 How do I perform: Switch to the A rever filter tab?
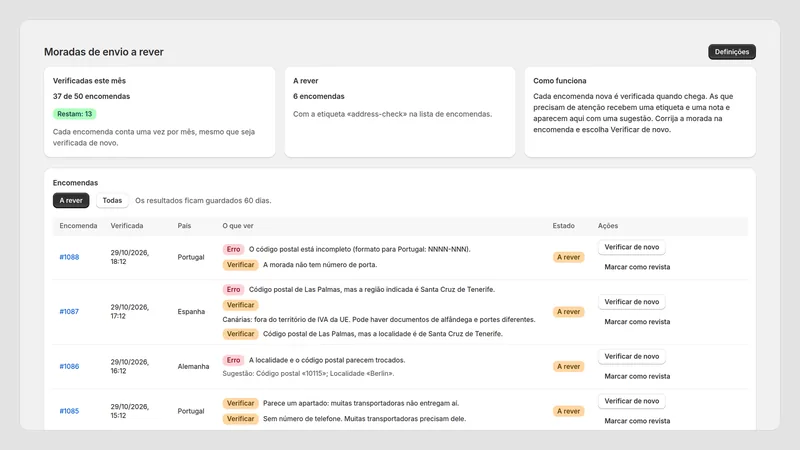click(71, 201)
